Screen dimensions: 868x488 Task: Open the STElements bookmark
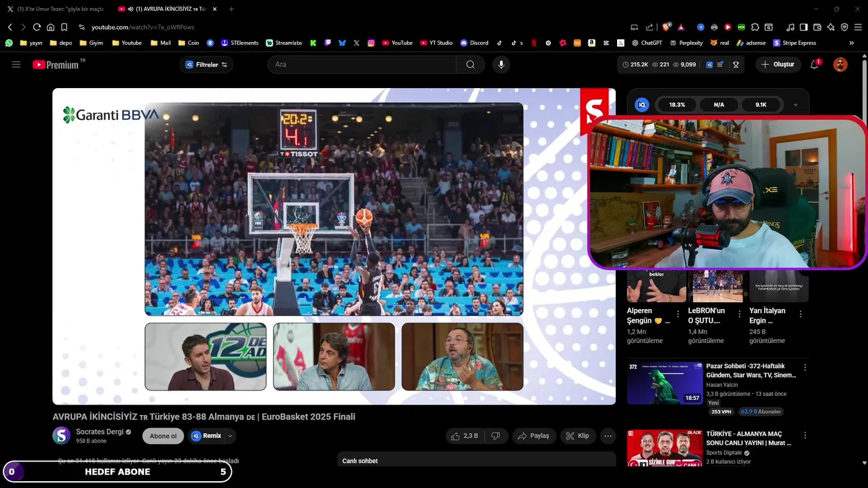pyautogui.click(x=240, y=43)
